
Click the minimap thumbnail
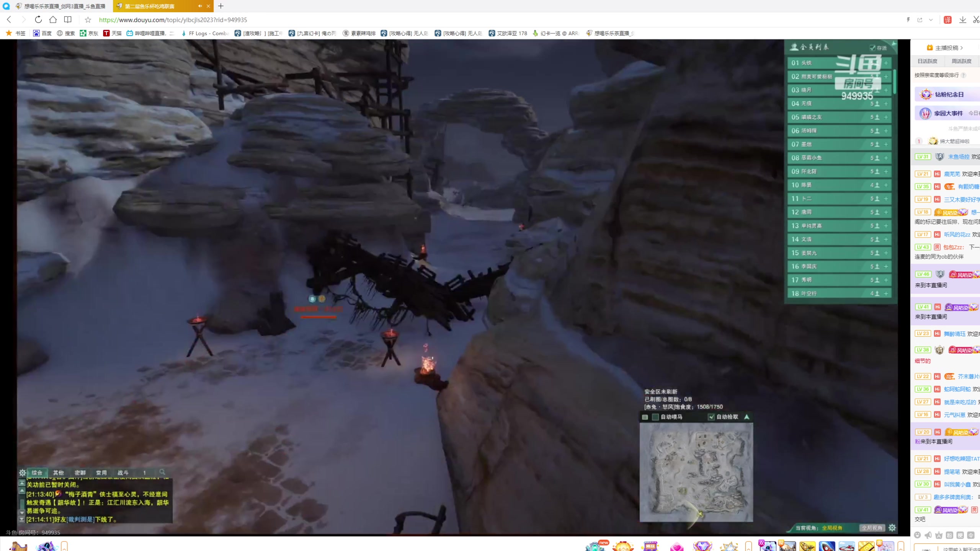pyautogui.click(x=696, y=472)
